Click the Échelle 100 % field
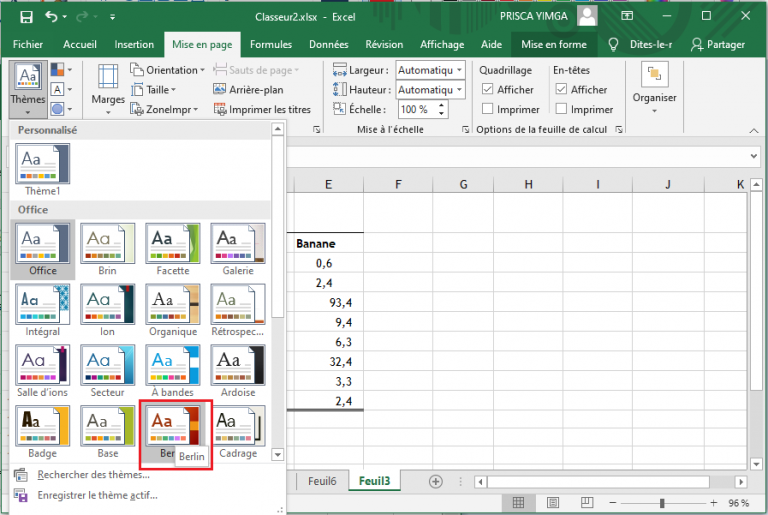Viewport: 768px width, 515px height. 416,109
